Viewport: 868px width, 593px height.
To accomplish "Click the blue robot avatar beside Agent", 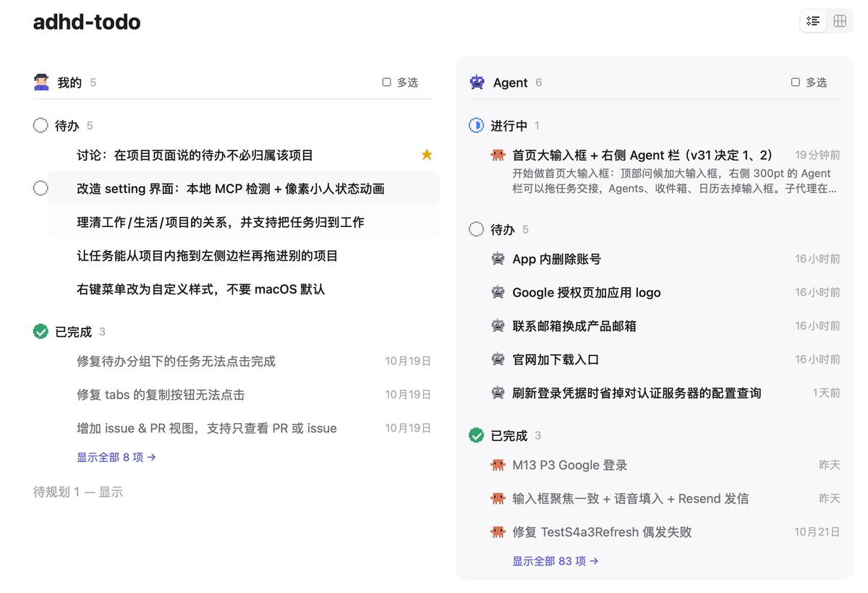I will pyautogui.click(x=477, y=82).
